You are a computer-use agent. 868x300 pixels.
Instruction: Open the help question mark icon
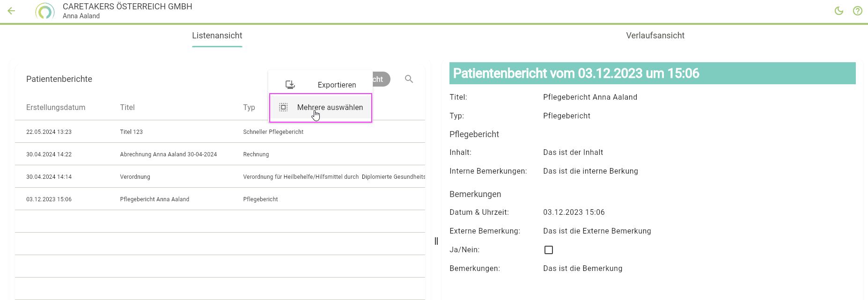tap(857, 11)
